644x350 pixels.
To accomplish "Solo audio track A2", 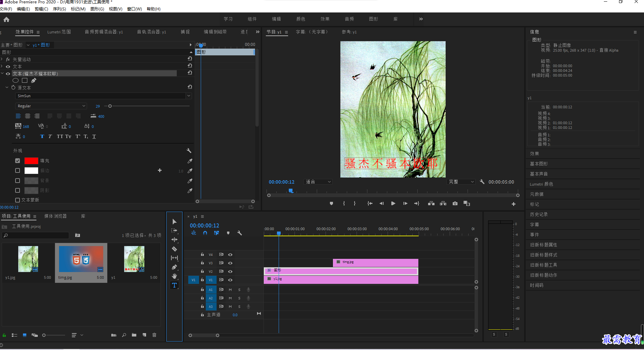I will [239, 298].
